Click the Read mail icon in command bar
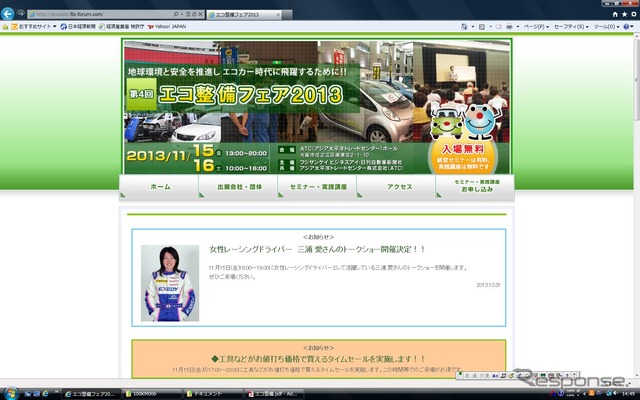640x400 pixels. [x=498, y=27]
